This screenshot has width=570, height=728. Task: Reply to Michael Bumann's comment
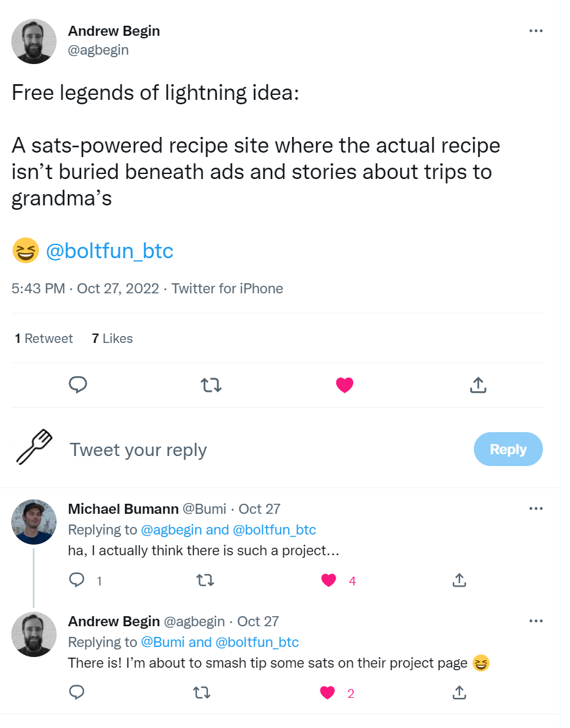click(x=77, y=580)
